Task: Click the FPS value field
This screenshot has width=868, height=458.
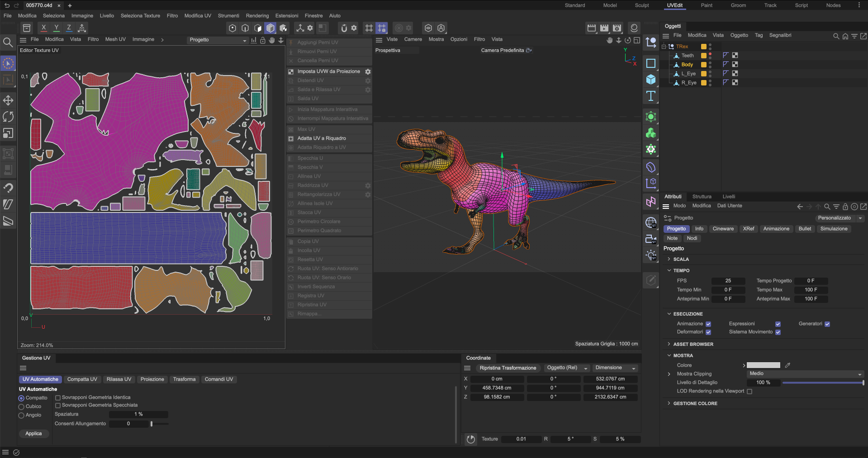Action: click(728, 281)
